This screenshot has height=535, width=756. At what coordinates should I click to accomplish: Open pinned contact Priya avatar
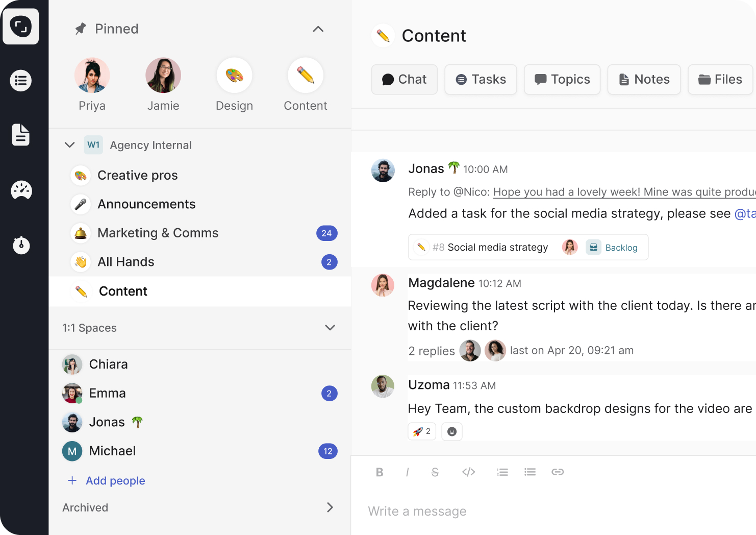(x=92, y=75)
